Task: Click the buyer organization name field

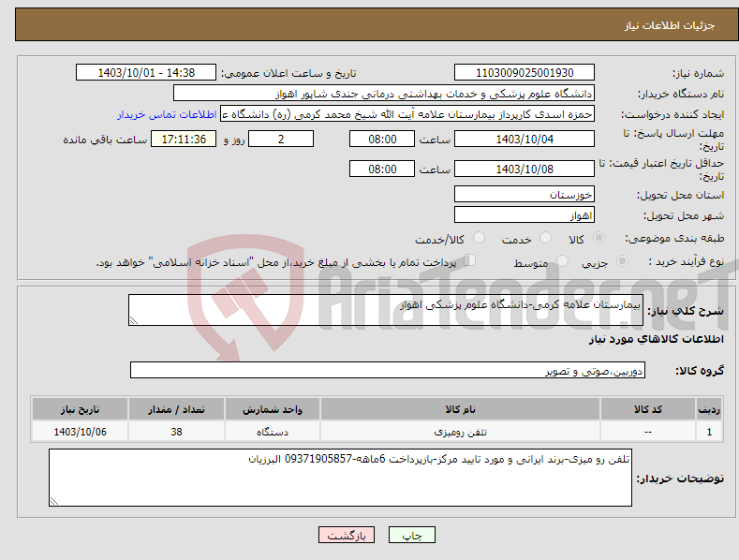Action: 384,94
